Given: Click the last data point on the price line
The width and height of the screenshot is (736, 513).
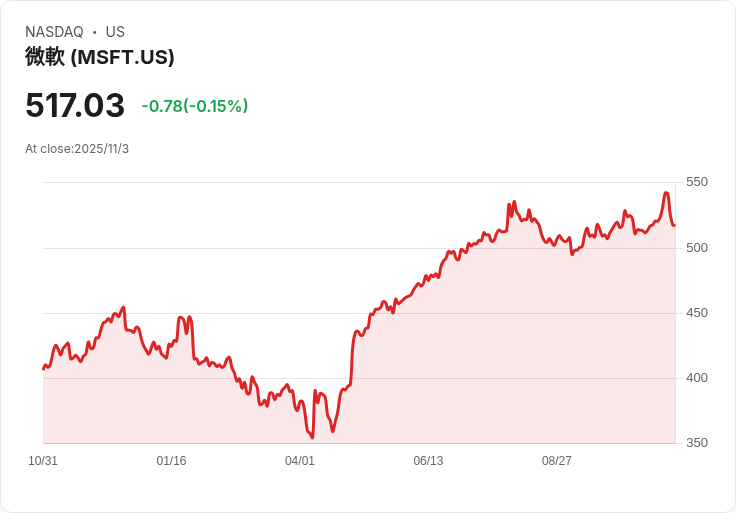Looking at the screenshot, I should tap(675, 226).
